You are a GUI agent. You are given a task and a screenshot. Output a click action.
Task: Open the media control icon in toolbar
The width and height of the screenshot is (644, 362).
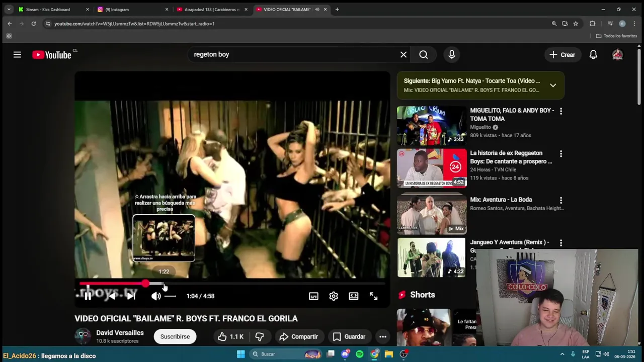click(610, 24)
